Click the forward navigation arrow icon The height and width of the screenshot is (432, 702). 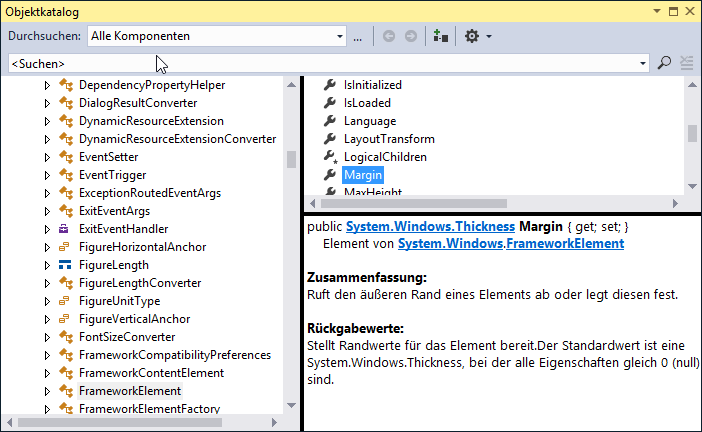point(411,36)
